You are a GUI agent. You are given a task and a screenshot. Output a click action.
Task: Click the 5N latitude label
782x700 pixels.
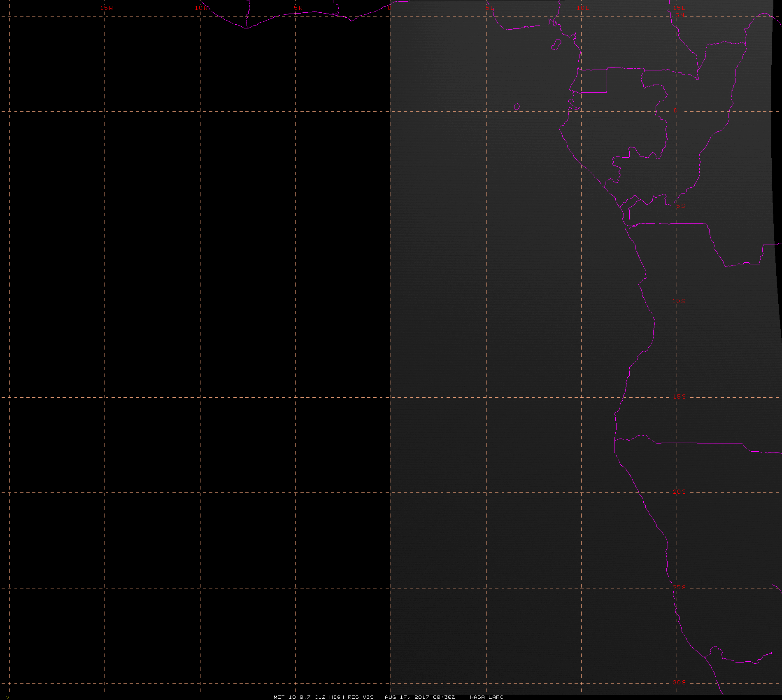(680, 15)
